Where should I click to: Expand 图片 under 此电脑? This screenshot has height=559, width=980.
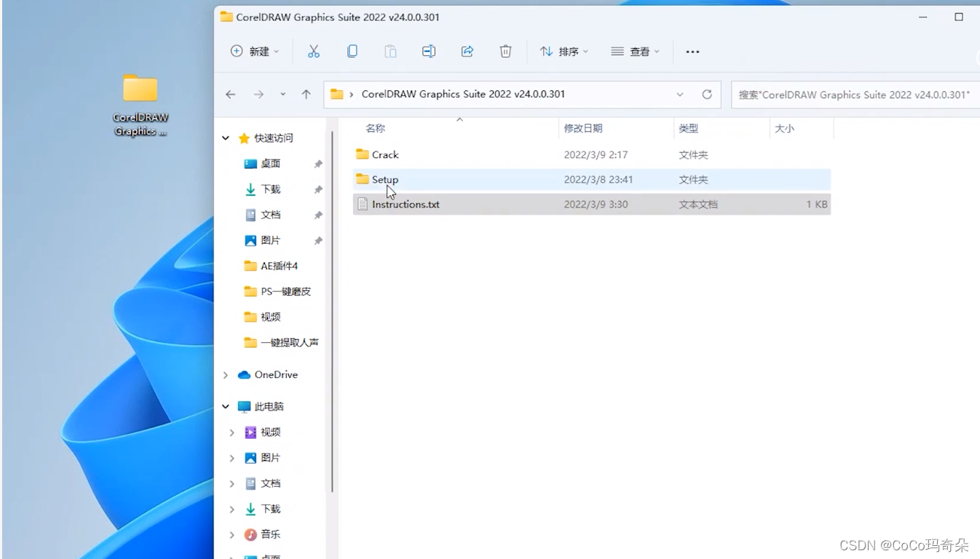coord(232,458)
